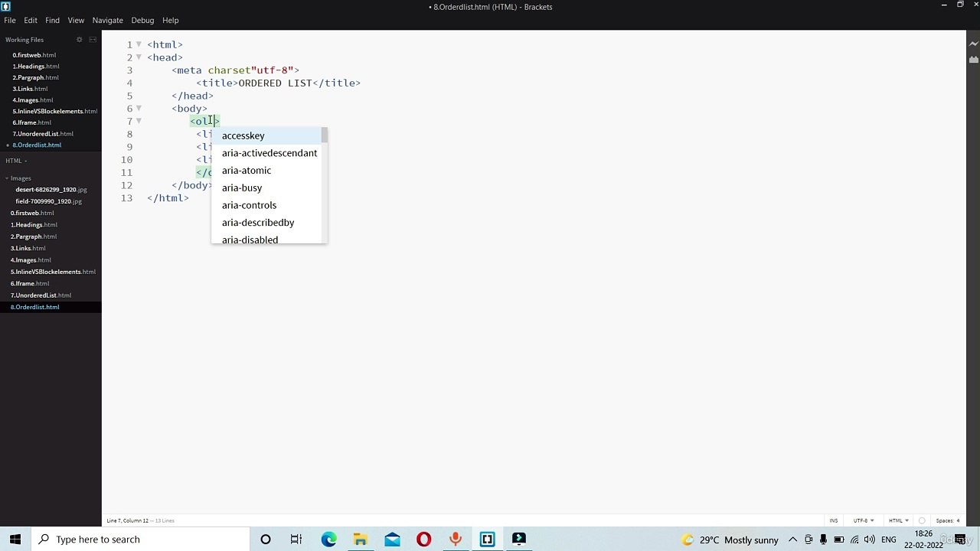Open the HTML project folder dropdown
The height and width of the screenshot is (551, 980).
(x=16, y=161)
